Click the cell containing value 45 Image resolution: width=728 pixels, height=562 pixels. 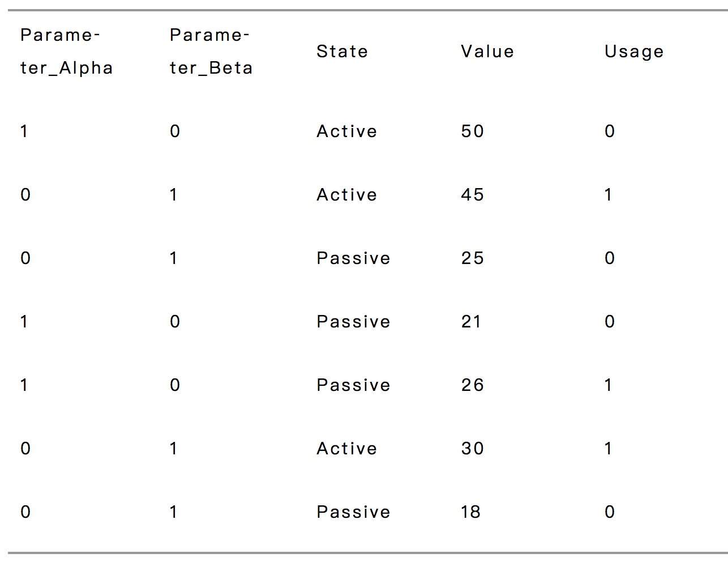[x=472, y=195]
